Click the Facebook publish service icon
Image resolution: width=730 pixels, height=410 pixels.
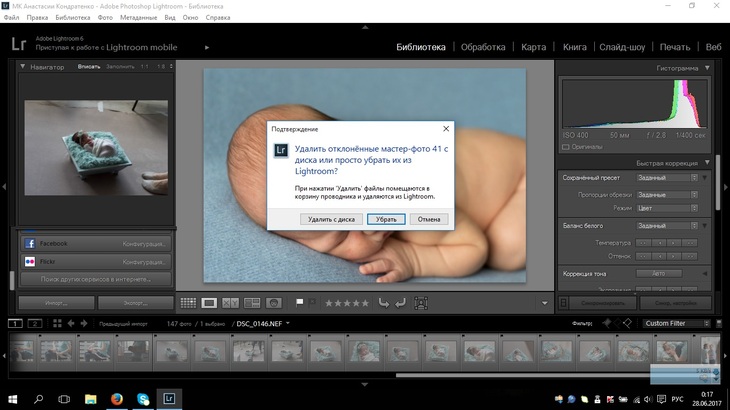click(x=30, y=243)
